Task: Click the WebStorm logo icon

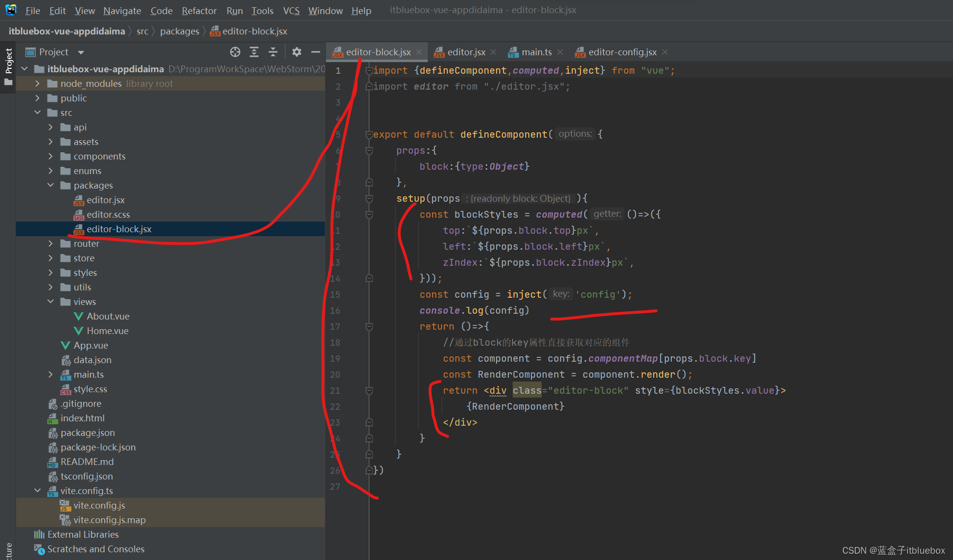Action: point(10,10)
